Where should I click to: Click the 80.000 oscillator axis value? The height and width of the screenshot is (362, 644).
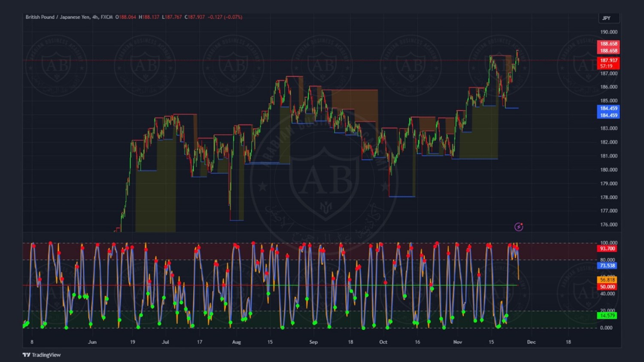(x=608, y=260)
